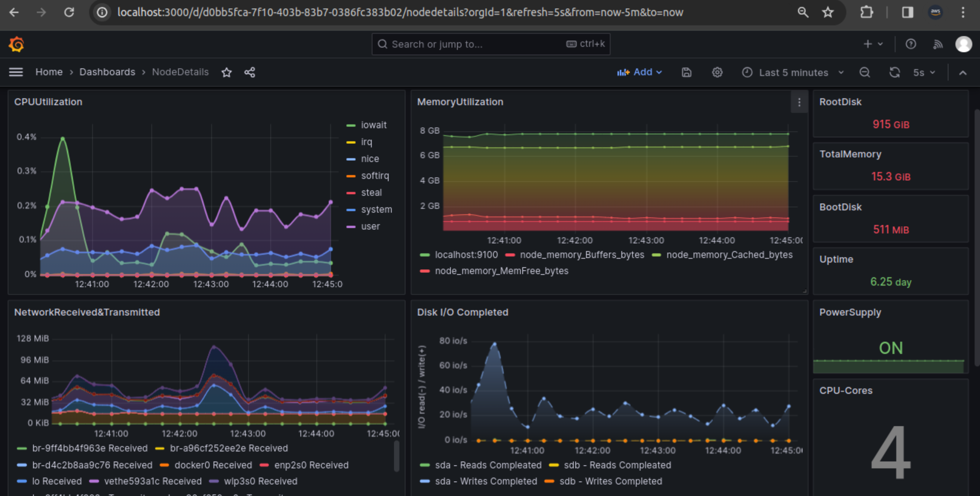The width and height of the screenshot is (980, 496).
Task: Go to Home breadcrumb
Action: coord(49,72)
